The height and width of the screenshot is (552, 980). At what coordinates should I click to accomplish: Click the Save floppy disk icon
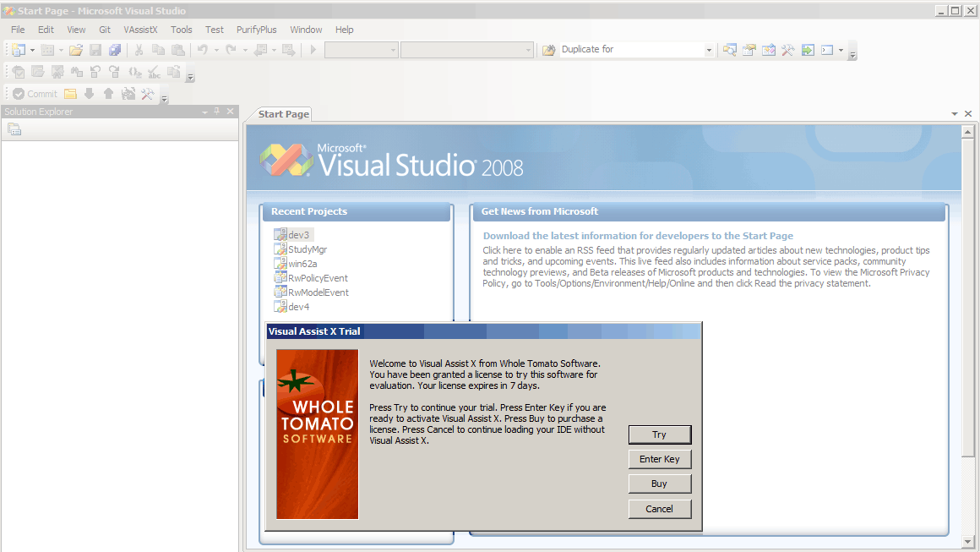(95, 50)
